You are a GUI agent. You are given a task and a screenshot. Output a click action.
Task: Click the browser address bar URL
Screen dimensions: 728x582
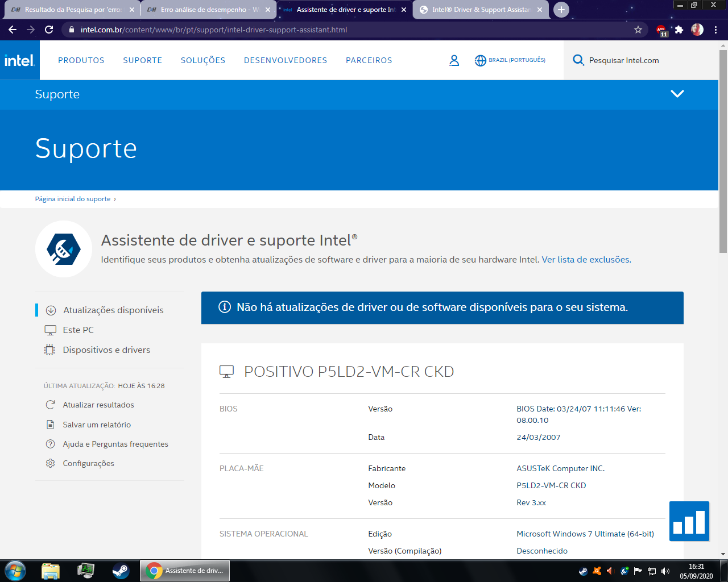(x=214, y=30)
